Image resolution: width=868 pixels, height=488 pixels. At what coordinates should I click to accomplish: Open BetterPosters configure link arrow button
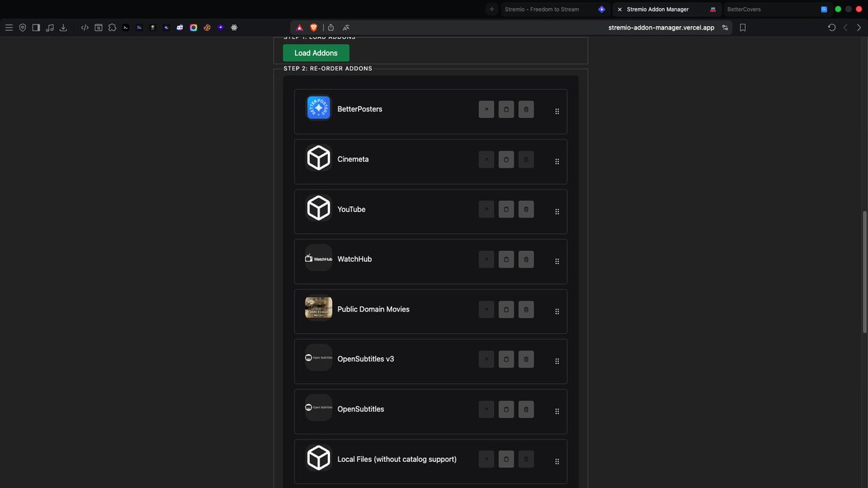coord(487,109)
